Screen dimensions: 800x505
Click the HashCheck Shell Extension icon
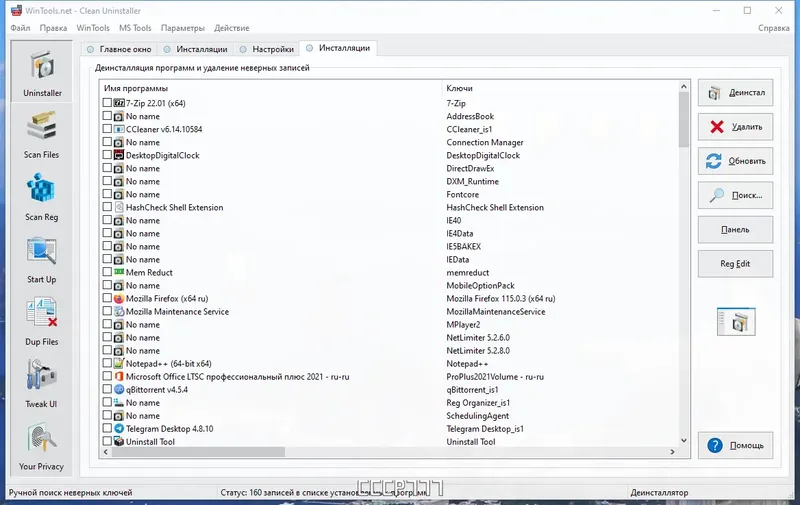click(118, 207)
